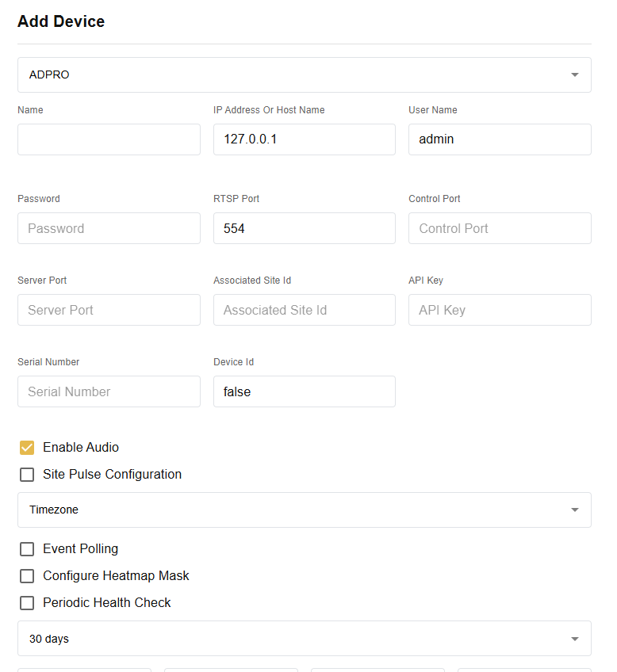This screenshot has width=617, height=672.
Task: Click the chevron on the ADPRO selector
Action: click(574, 74)
